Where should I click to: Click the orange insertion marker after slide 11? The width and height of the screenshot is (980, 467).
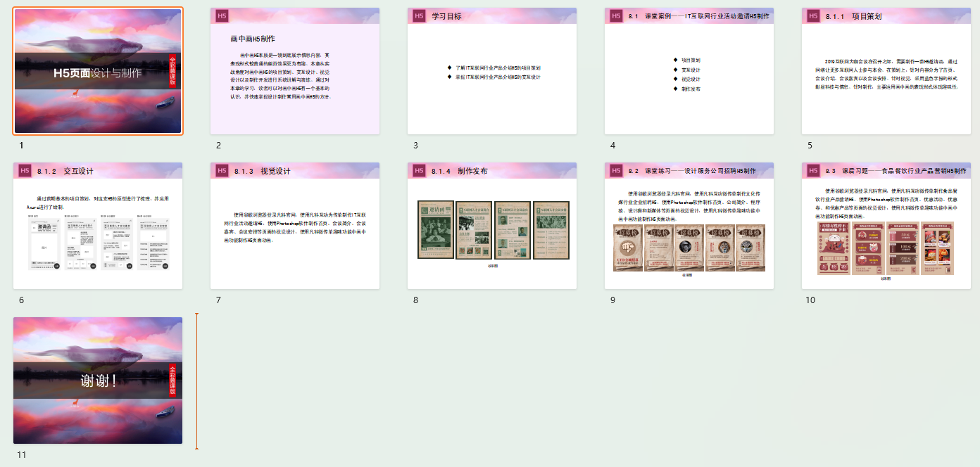tap(196, 380)
